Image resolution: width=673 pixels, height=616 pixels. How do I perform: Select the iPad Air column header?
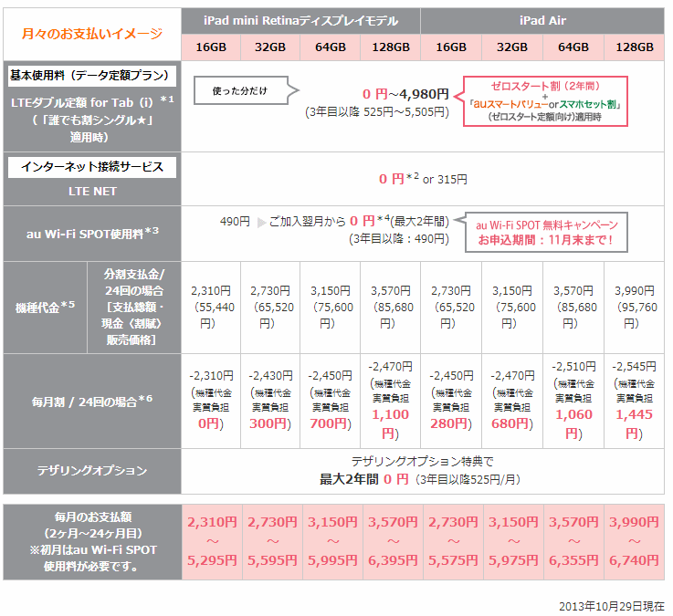click(x=542, y=21)
